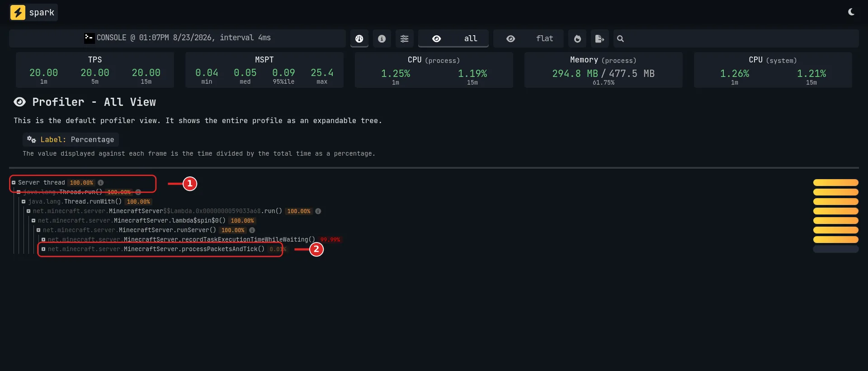The image size is (868, 371).
Task: Click the export profile icon
Action: 600,38
